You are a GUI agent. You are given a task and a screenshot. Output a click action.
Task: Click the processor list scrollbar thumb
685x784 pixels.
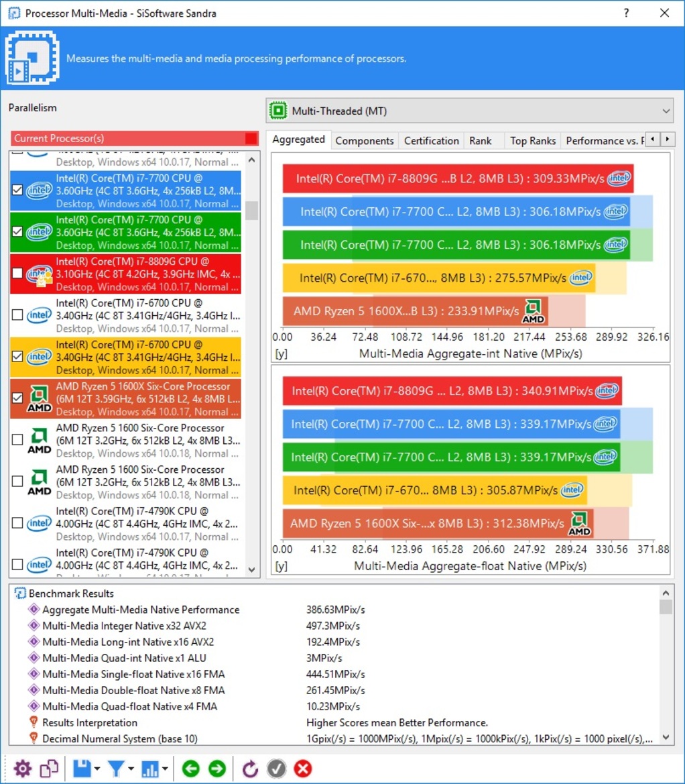tap(252, 211)
